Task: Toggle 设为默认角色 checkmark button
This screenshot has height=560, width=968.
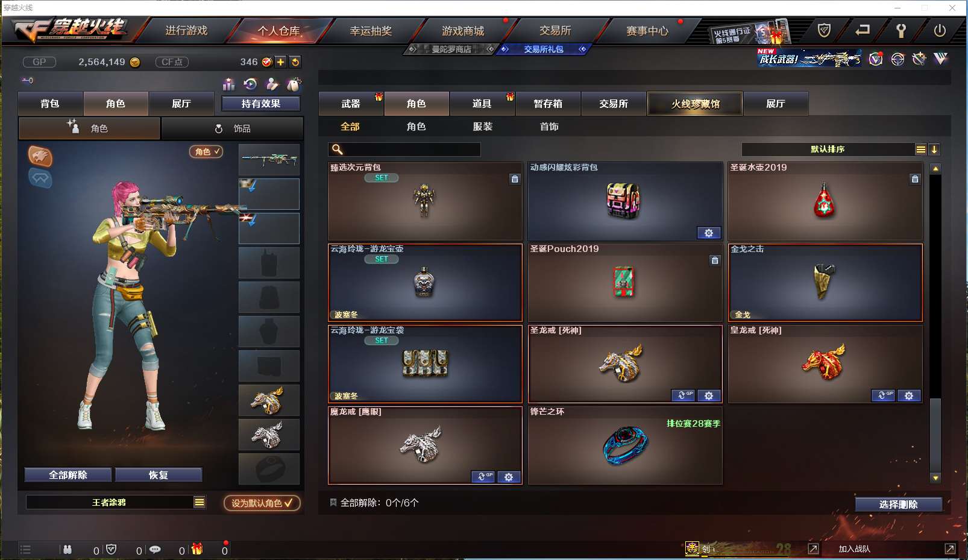Action: [x=262, y=503]
